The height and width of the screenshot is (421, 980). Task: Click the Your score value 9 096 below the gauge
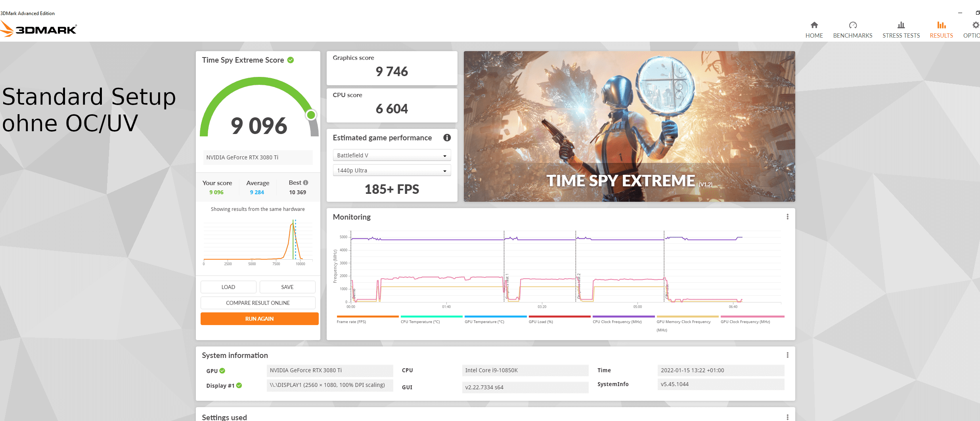pos(216,192)
